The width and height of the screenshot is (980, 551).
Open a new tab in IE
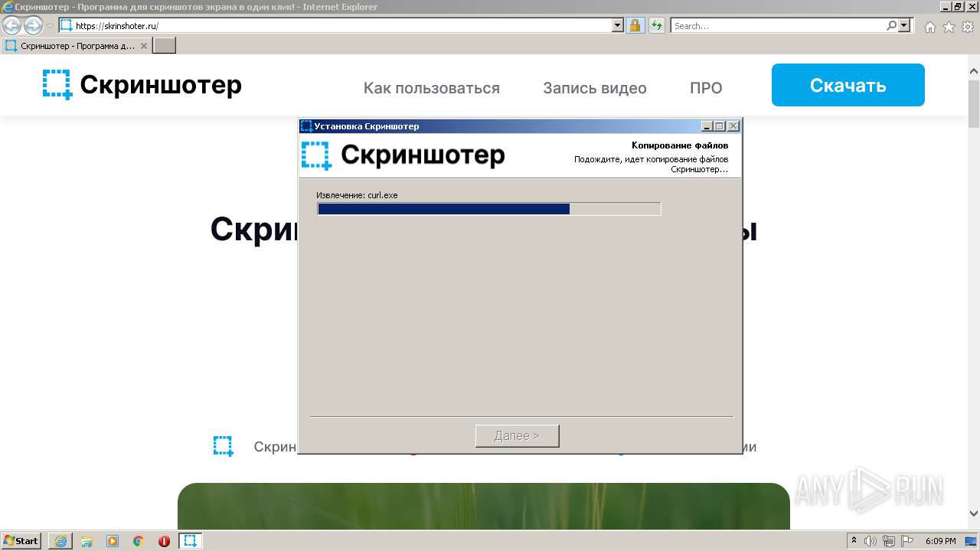point(165,45)
